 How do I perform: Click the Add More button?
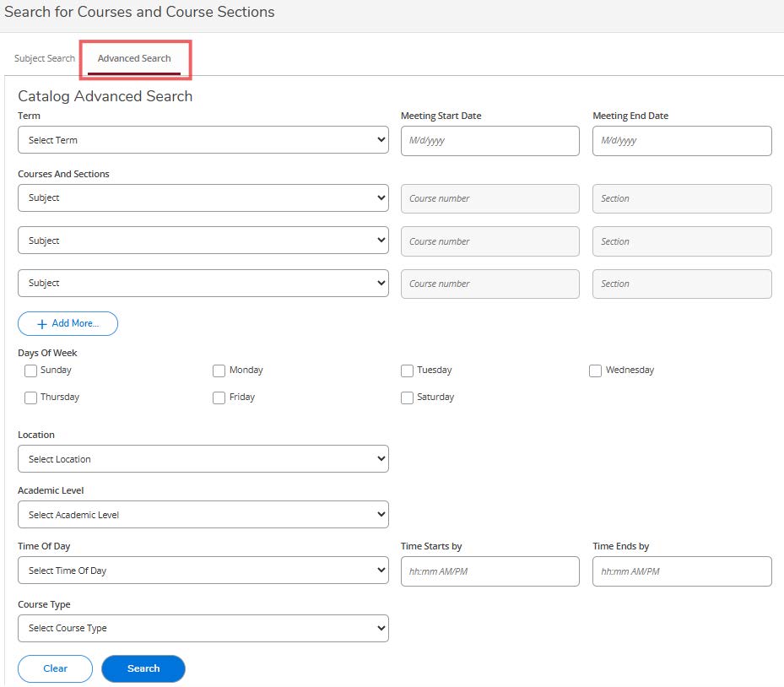68,323
